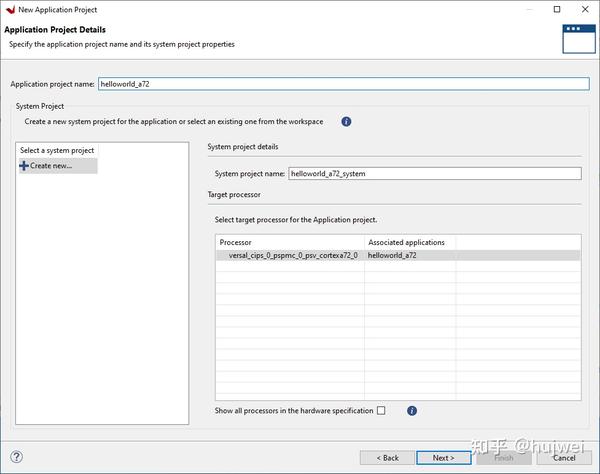Screen dimensions: 600x474
Task: Click the System project name field
Action: coord(433,173)
